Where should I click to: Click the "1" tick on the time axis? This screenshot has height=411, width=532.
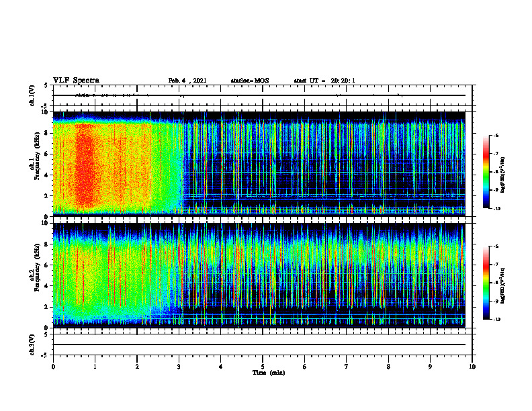(x=95, y=367)
